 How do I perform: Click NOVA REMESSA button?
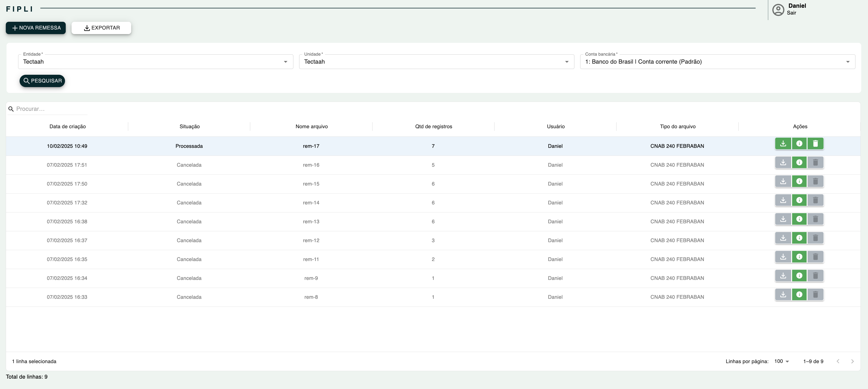coord(36,28)
